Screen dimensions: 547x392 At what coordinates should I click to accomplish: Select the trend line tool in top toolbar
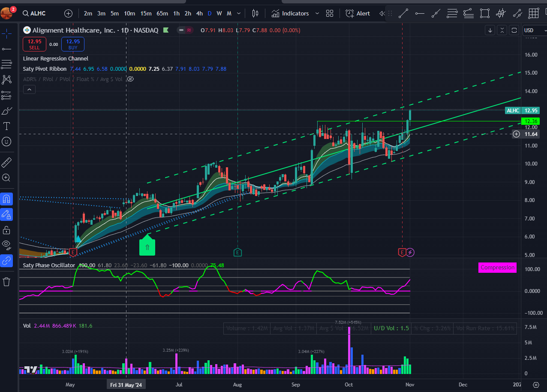tap(403, 13)
